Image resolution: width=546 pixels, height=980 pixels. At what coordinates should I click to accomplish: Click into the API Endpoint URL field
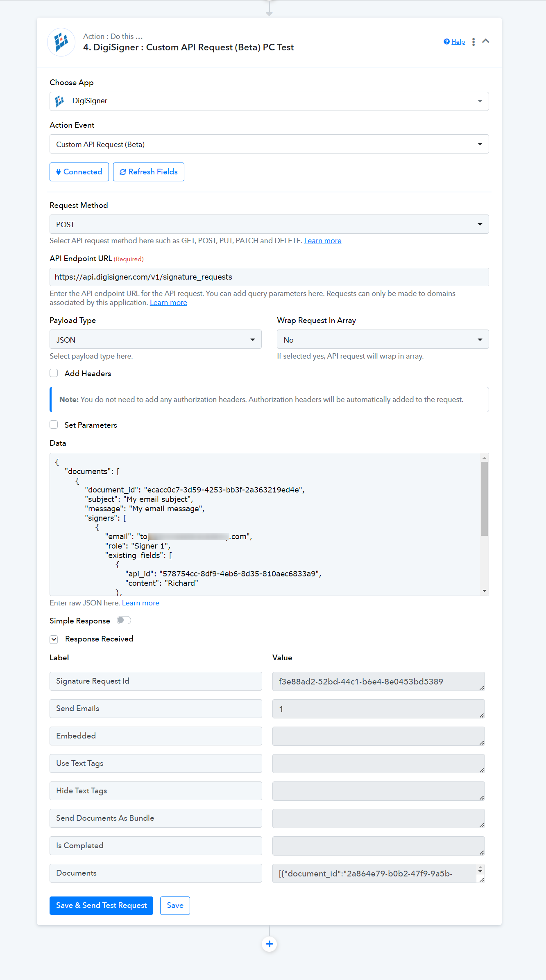(269, 277)
